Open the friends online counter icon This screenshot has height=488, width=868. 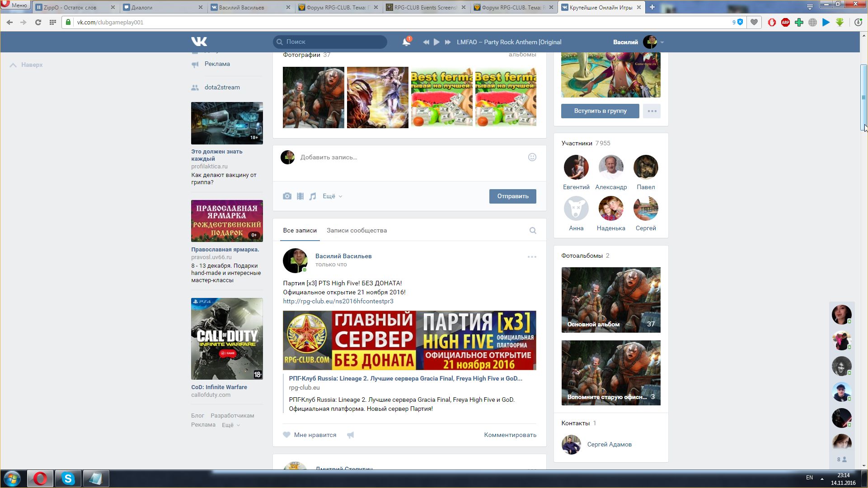point(841,460)
